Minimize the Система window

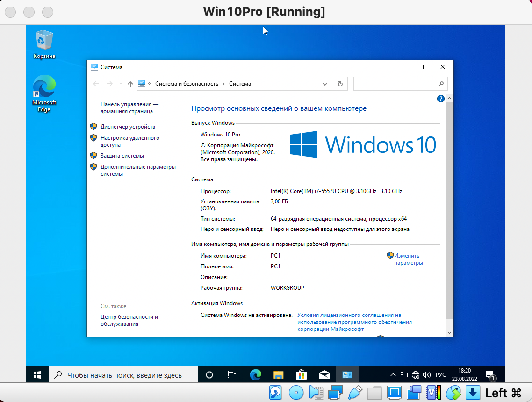click(x=400, y=67)
